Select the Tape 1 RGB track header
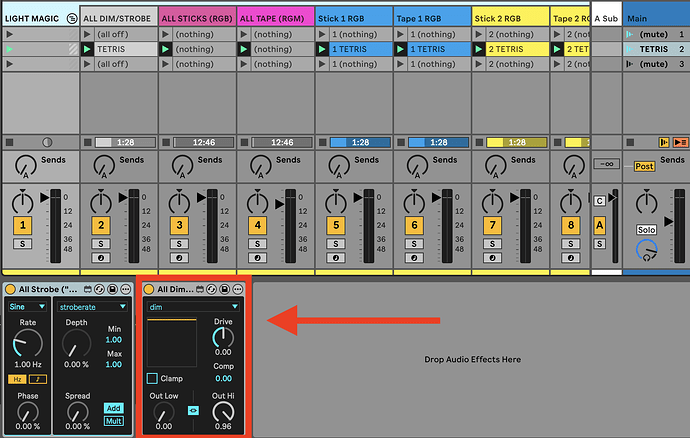The width and height of the screenshot is (690, 438). point(431,18)
